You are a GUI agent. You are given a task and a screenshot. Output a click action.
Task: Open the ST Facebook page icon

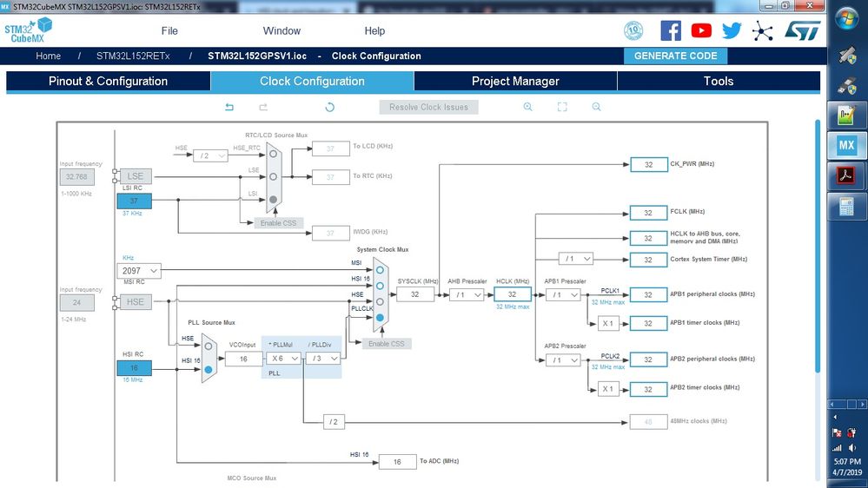pos(671,30)
